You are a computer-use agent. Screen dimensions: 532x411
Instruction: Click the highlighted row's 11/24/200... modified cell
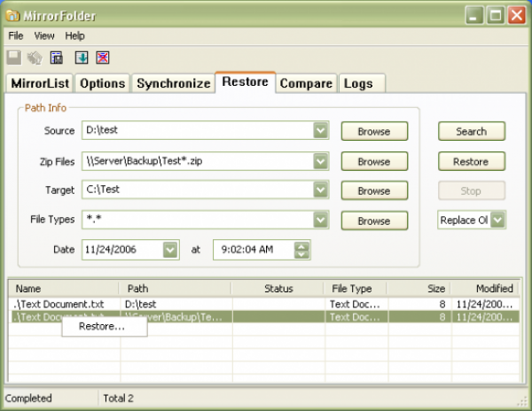click(x=484, y=317)
